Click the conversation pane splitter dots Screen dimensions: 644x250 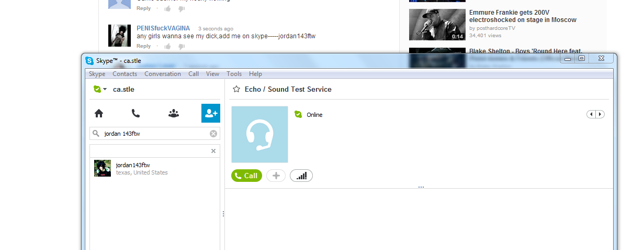point(421,187)
